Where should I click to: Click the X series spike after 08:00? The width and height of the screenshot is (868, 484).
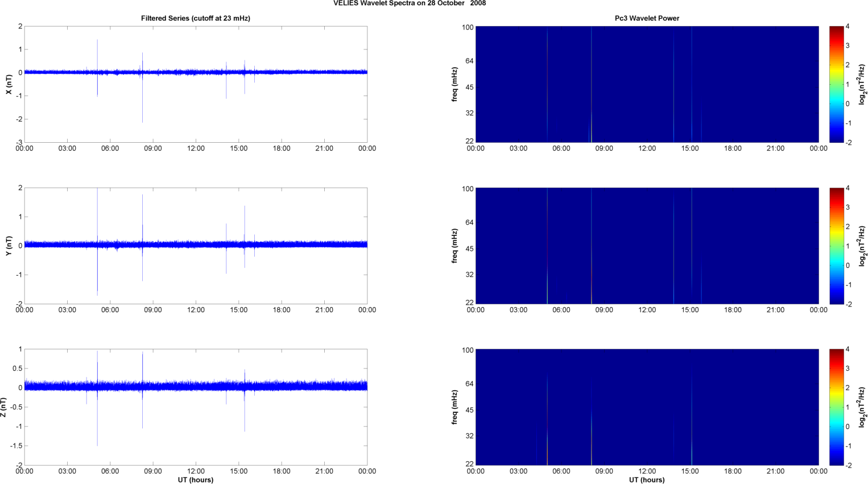coord(142,87)
